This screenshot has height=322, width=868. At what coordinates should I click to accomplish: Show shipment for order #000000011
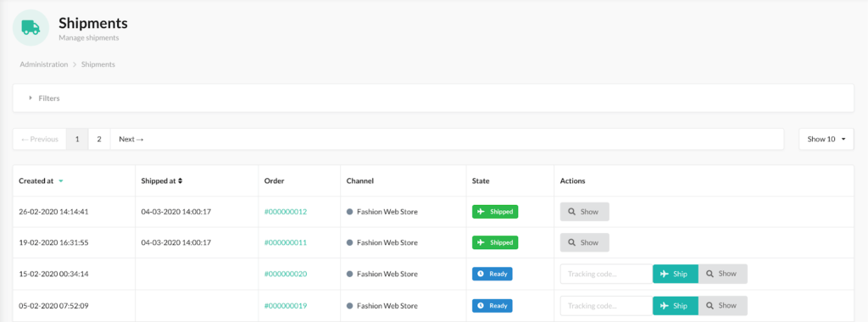click(585, 243)
